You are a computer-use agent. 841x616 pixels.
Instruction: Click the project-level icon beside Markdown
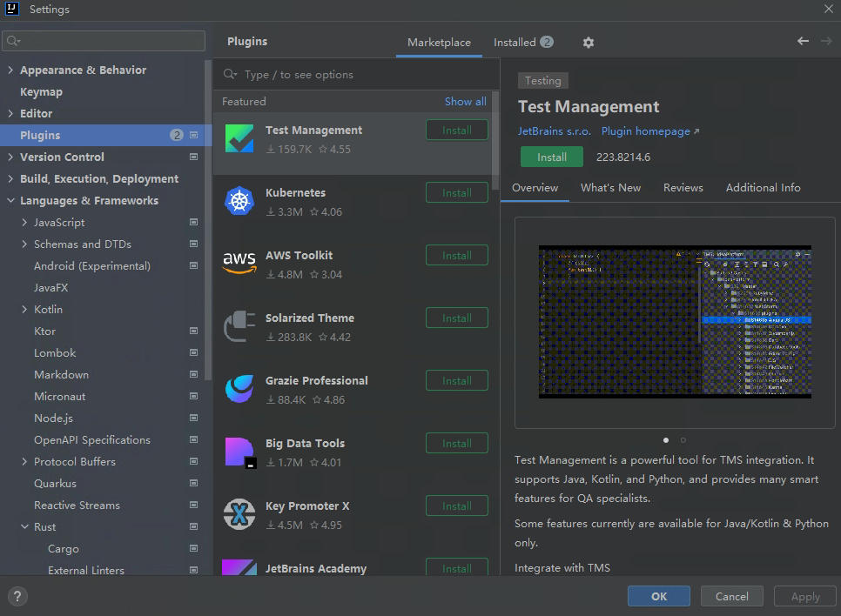click(x=193, y=374)
